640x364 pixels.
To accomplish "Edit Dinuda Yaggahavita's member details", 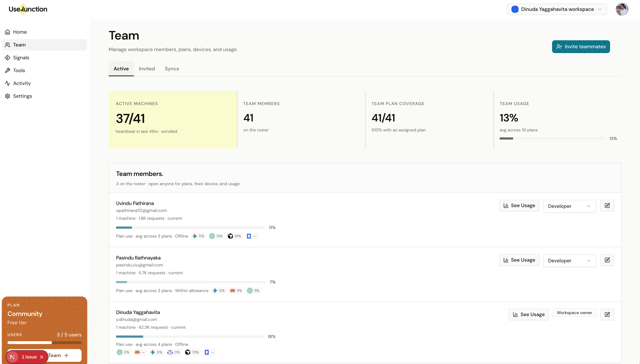I will click(607, 314).
